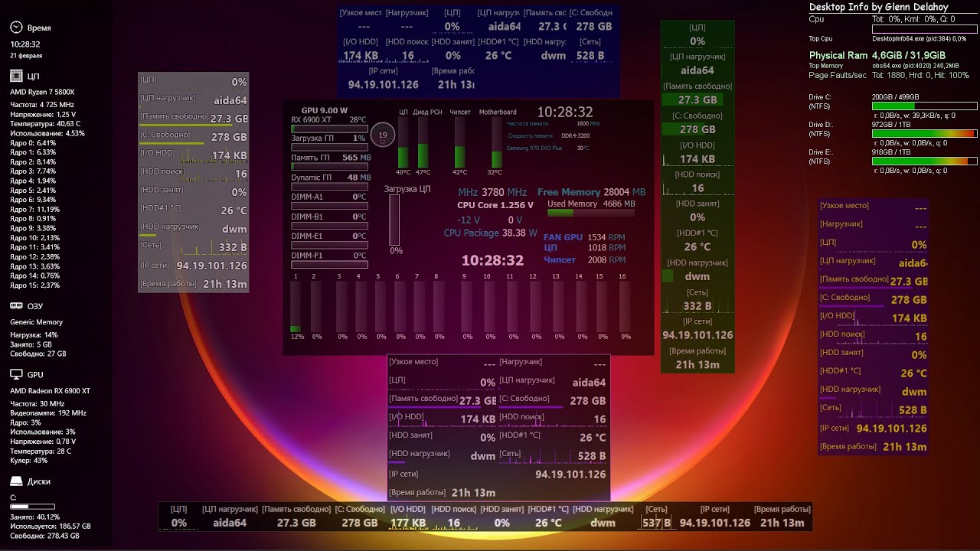Click the FAN GPU 1534 RPM readout
Viewport: 980px width, 551px height.
[584, 237]
